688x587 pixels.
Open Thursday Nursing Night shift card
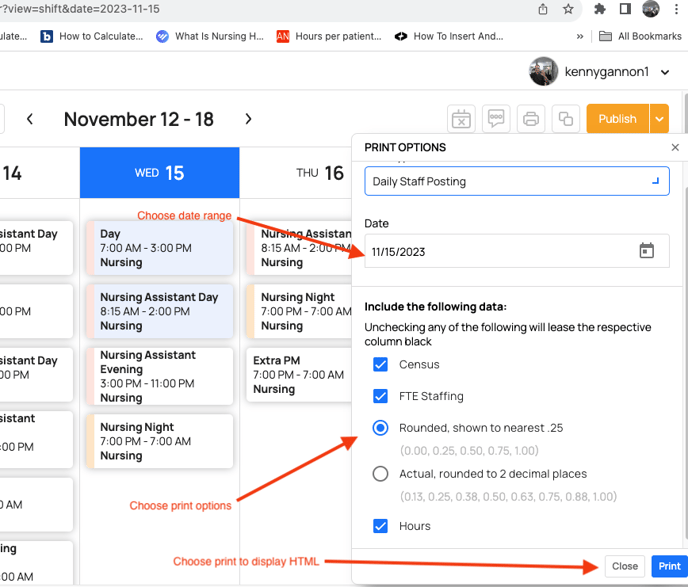(299, 311)
